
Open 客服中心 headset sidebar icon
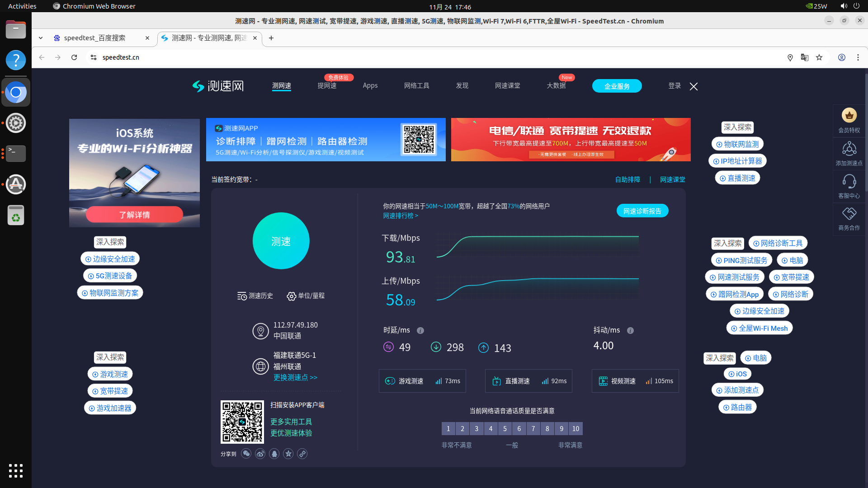pyautogui.click(x=849, y=182)
